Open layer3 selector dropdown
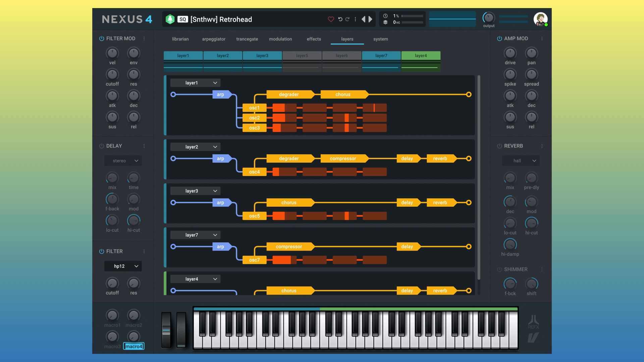Image resolution: width=644 pixels, height=362 pixels. pyautogui.click(x=195, y=191)
